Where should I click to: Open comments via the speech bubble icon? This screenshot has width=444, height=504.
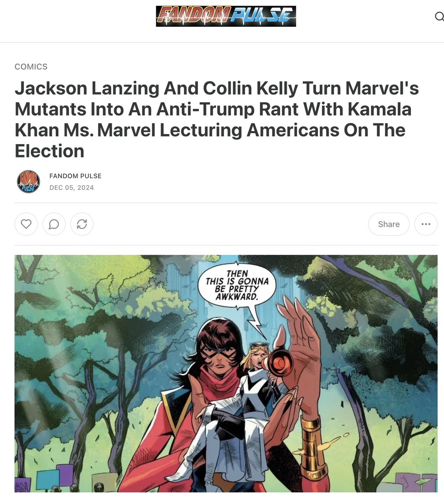point(54,224)
